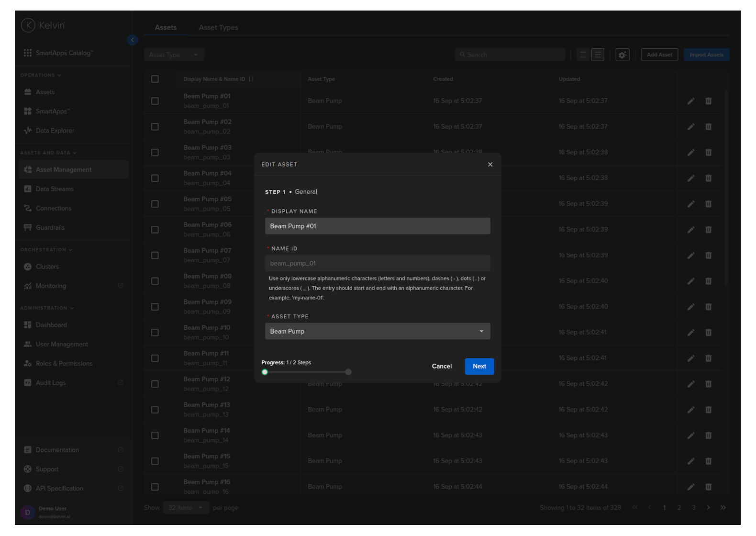Click the second step progress marker
This screenshot has height=536, width=756.
click(x=348, y=372)
